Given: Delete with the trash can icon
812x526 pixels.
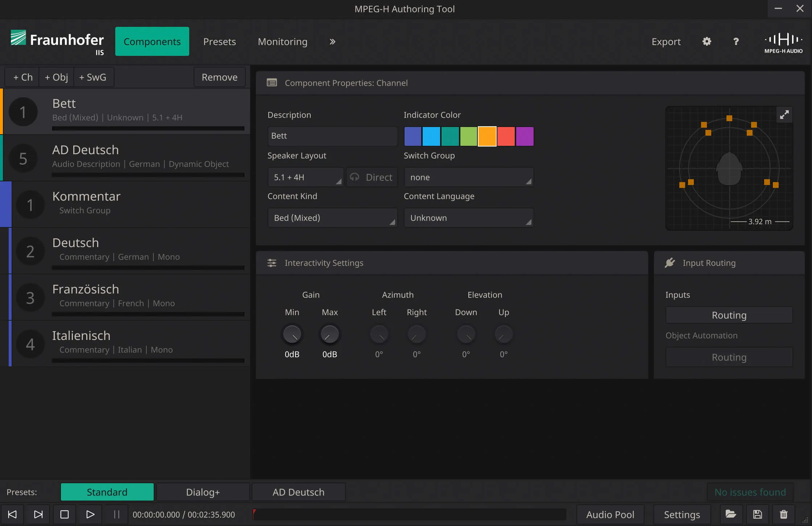Looking at the screenshot, I should 783,514.
